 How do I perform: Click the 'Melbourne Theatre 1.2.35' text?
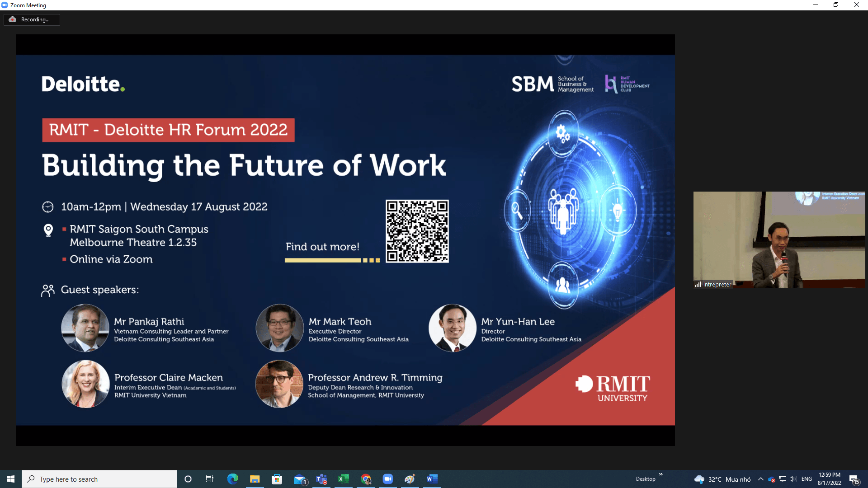[x=133, y=243]
